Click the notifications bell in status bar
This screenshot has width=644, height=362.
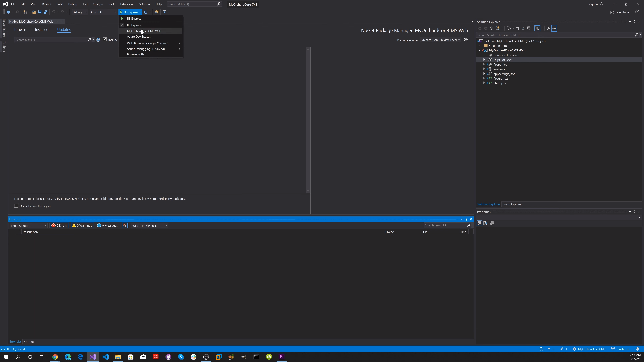click(637, 349)
